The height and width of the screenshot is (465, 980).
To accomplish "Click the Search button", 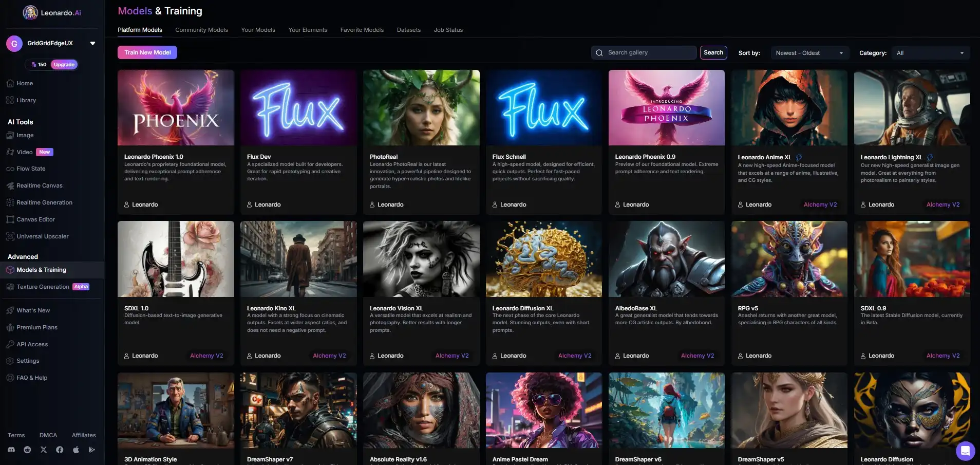I will [x=713, y=52].
